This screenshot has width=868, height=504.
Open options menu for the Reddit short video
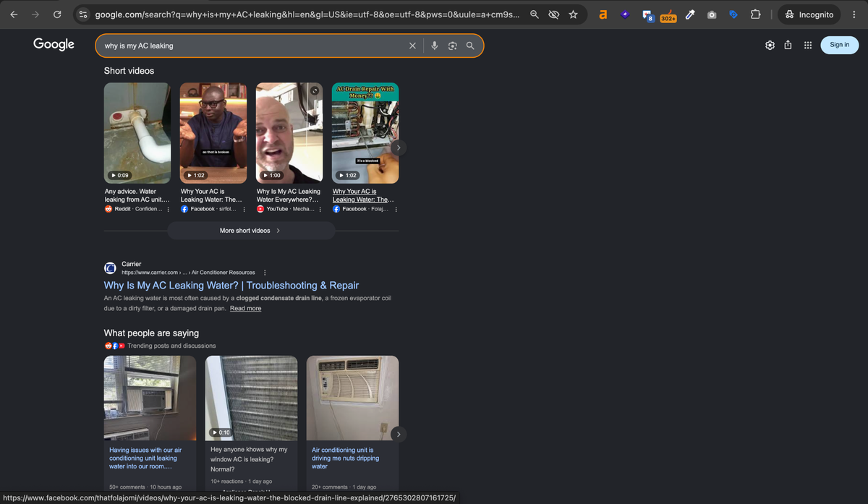pyautogui.click(x=169, y=210)
